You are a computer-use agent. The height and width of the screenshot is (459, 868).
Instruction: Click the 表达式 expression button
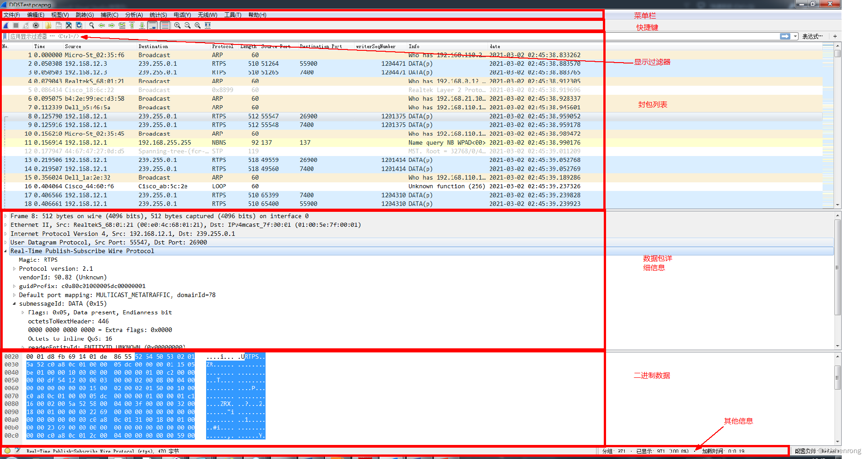coord(812,36)
